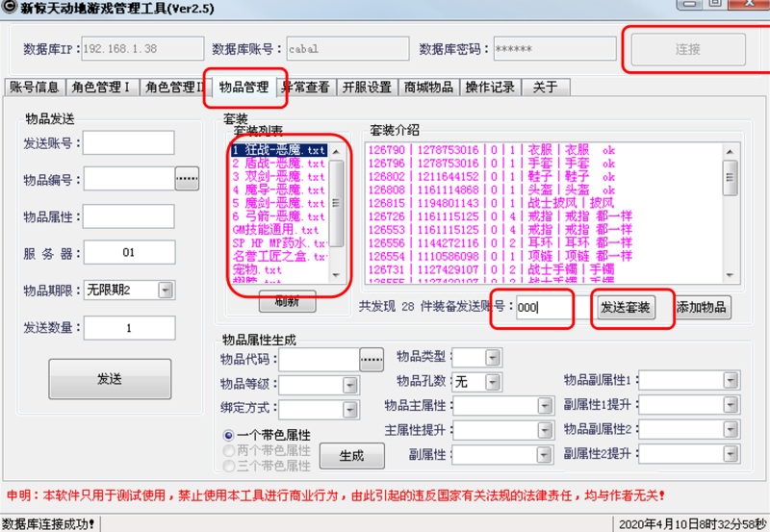This screenshot has width=770, height=532.
Task: Expand the 物品孔数 dropdown
Action: [493, 382]
